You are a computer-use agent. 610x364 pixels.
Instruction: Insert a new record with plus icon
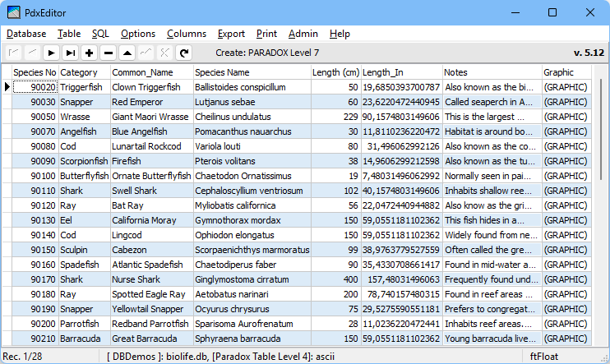(89, 53)
